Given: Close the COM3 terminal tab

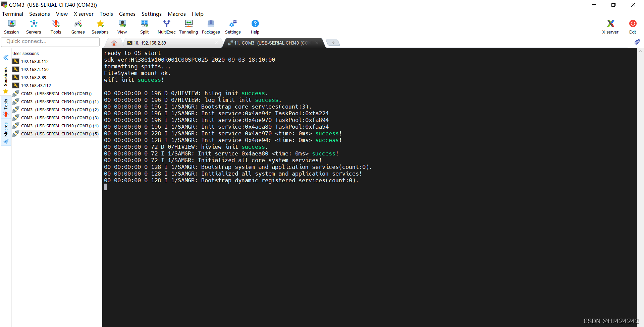Looking at the screenshot, I should tap(317, 43).
